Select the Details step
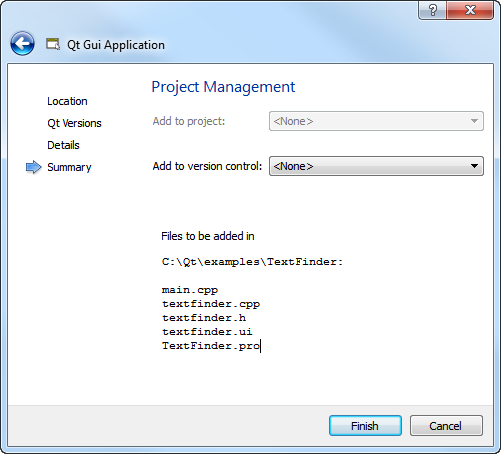The width and height of the screenshot is (501, 454). [x=63, y=145]
